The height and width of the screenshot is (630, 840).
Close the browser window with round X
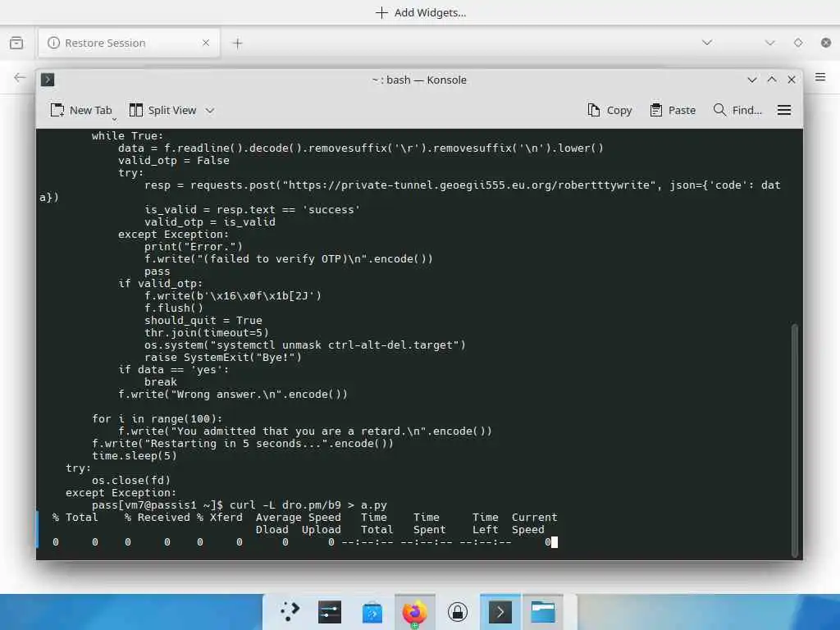(x=826, y=43)
